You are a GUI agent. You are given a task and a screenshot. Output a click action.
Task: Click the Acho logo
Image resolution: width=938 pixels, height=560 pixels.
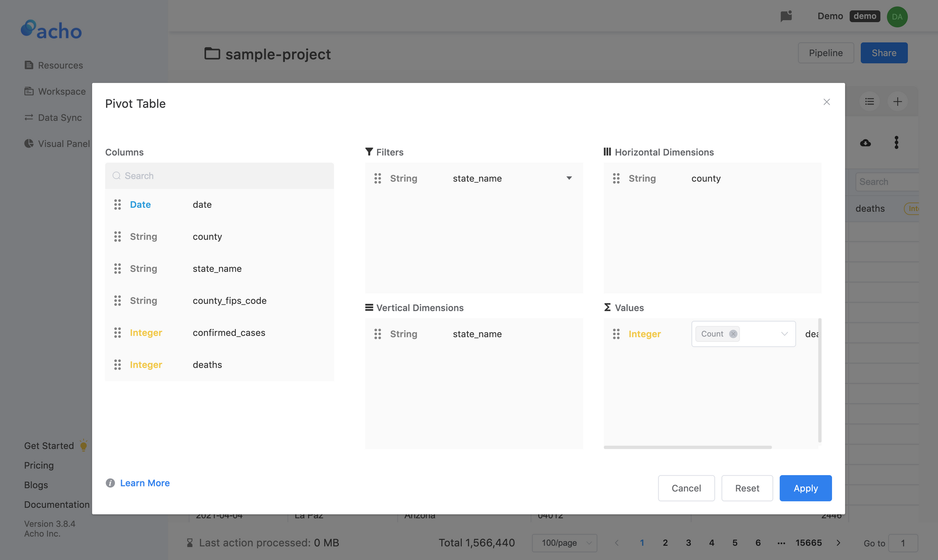point(51,30)
